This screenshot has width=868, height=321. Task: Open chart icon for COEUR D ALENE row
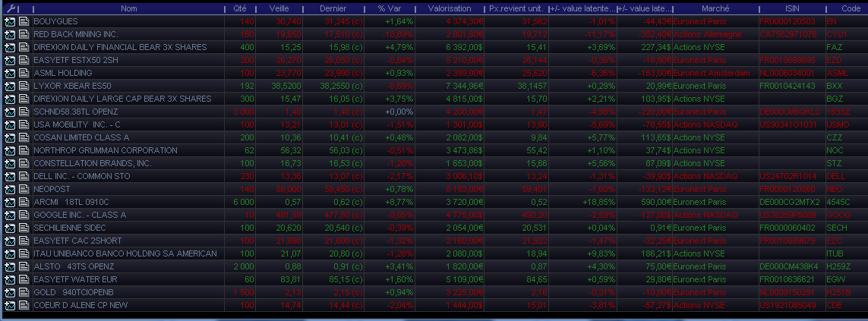click(x=10, y=305)
